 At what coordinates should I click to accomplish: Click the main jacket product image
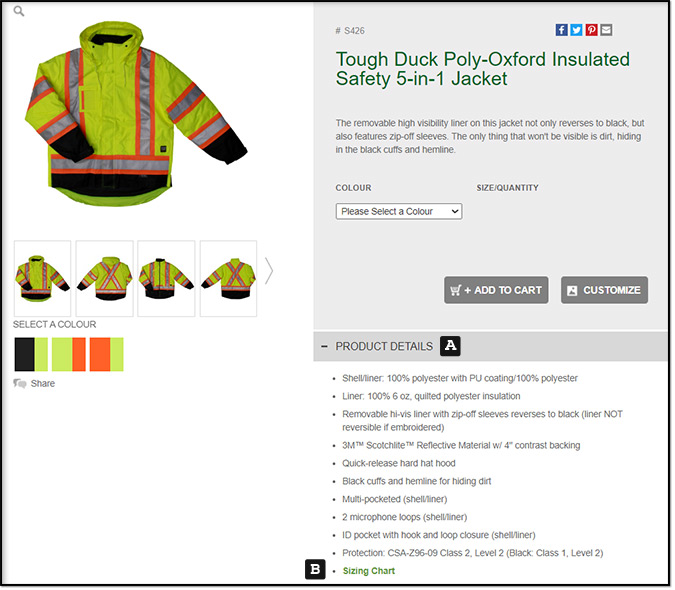click(x=136, y=114)
